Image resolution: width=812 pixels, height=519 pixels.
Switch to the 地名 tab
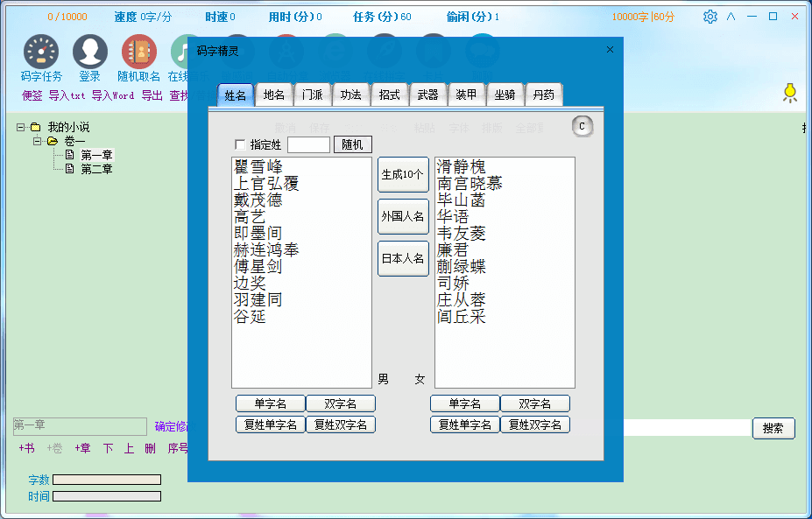pyautogui.click(x=274, y=95)
